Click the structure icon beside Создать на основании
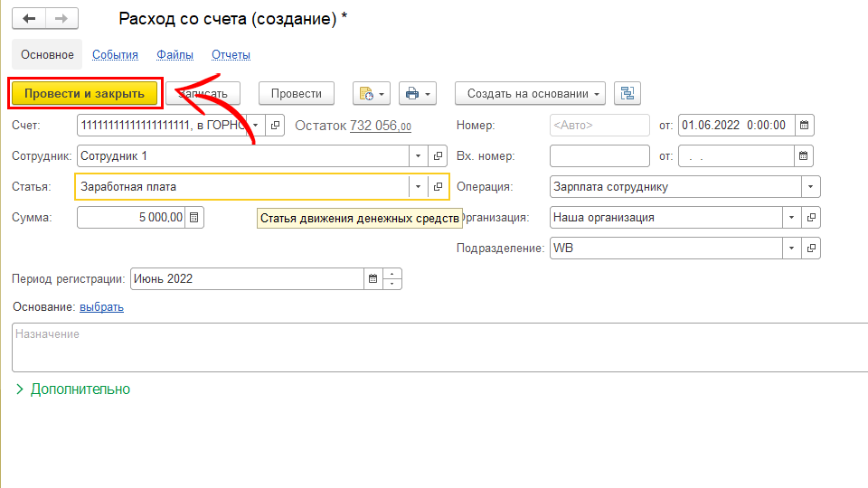 coord(627,93)
